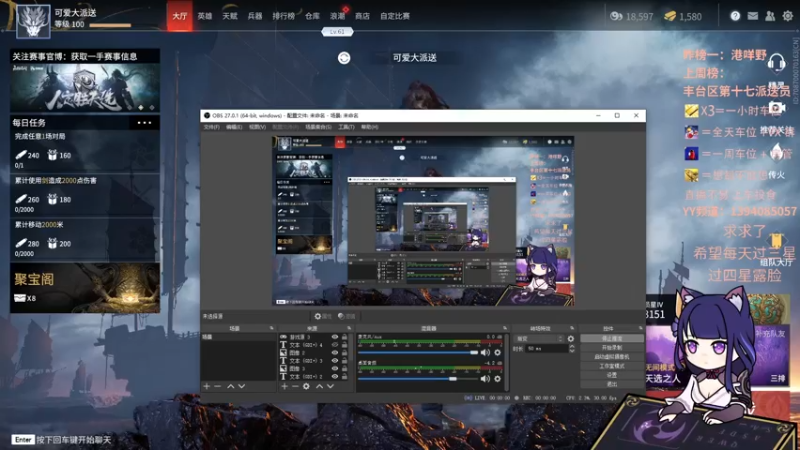
Task: Move the selected source down in sources panel
Action: [331, 386]
